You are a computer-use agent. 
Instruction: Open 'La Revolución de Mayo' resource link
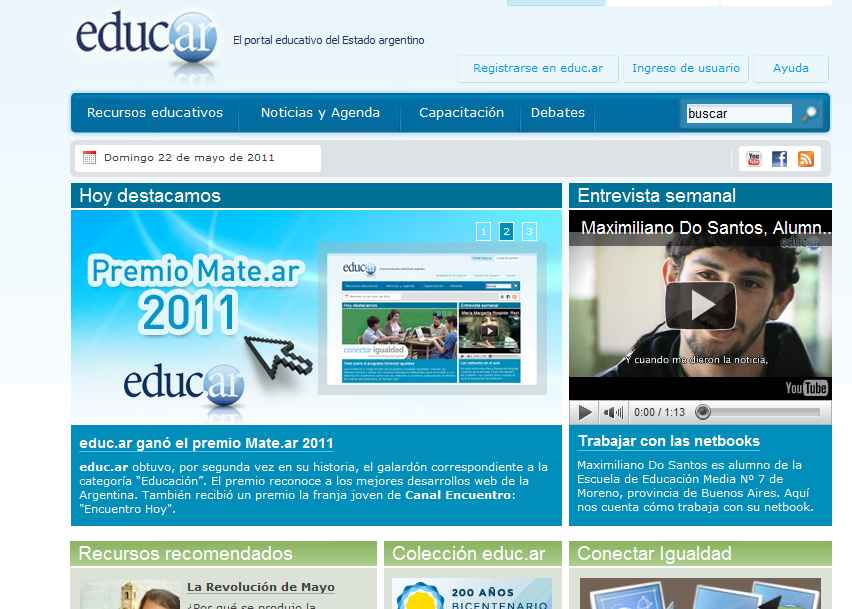tap(261, 587)
